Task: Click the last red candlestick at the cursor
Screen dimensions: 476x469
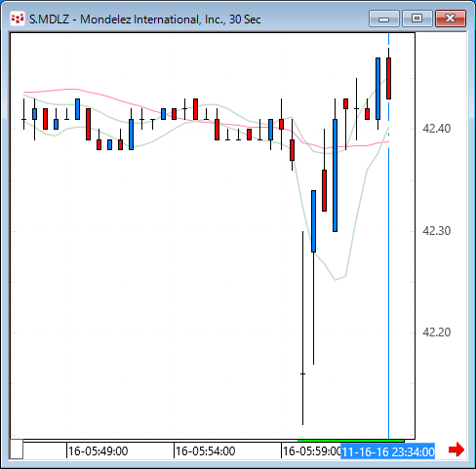Action: (388, 78)
